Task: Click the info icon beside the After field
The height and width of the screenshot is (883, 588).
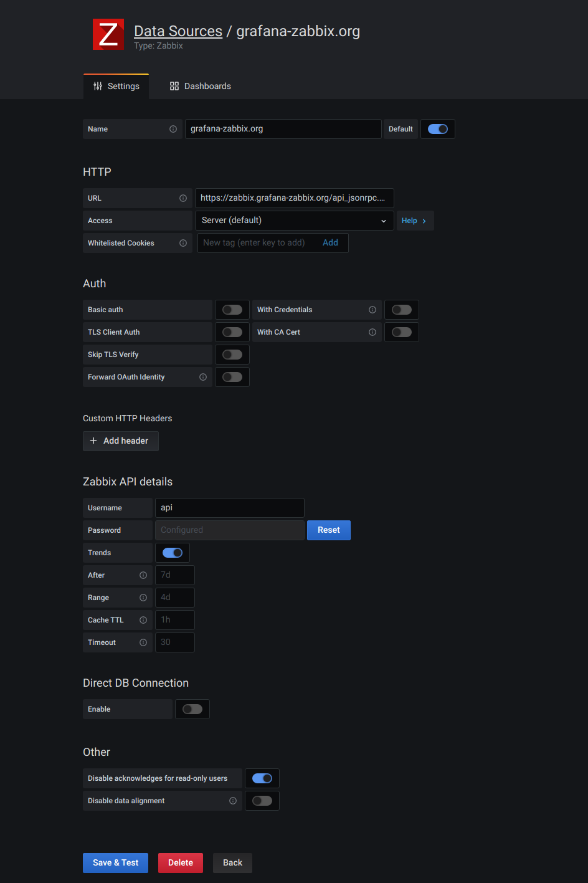Action: [x=143, y=575]
